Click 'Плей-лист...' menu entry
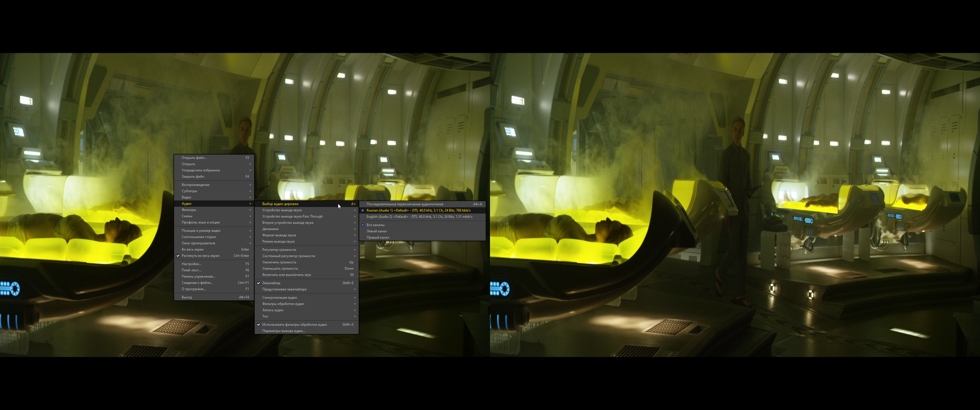 (x=191, y=270)
